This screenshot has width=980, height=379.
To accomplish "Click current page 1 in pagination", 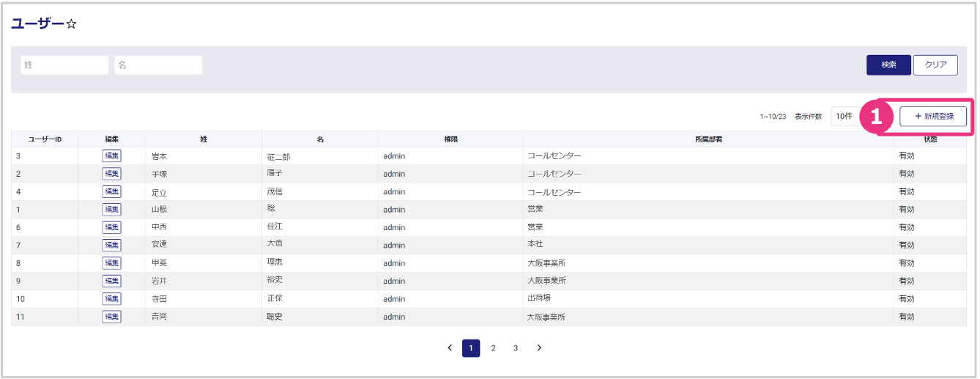I will pos(471,348).
